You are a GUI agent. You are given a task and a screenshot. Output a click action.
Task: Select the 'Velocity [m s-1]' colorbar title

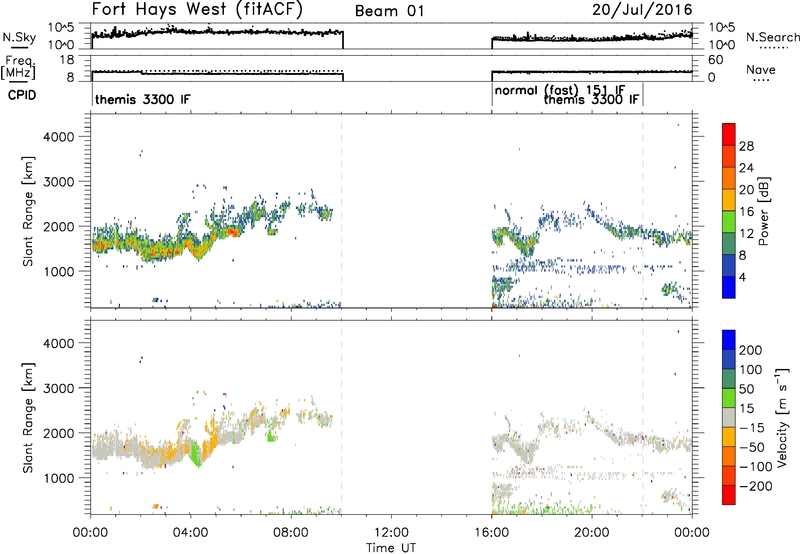point(782,417)
